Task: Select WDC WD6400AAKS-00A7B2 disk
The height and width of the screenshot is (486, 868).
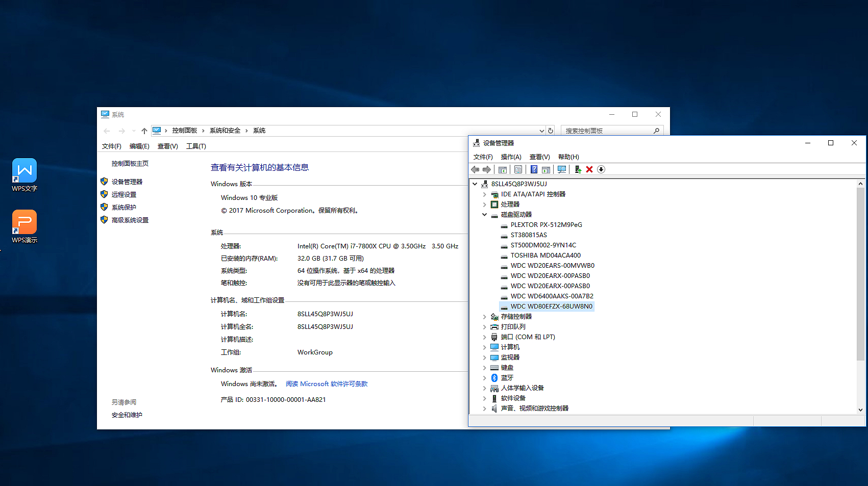Action: (552, 296)
